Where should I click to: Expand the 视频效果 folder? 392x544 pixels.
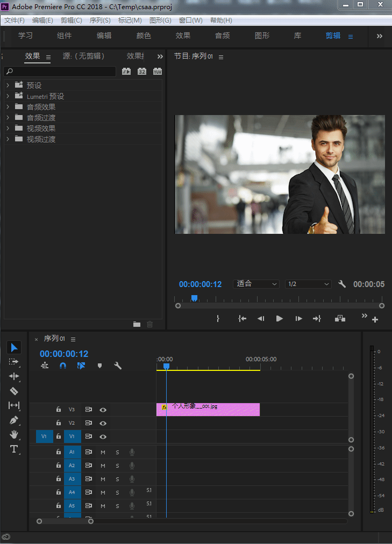(x=8, y=128)
